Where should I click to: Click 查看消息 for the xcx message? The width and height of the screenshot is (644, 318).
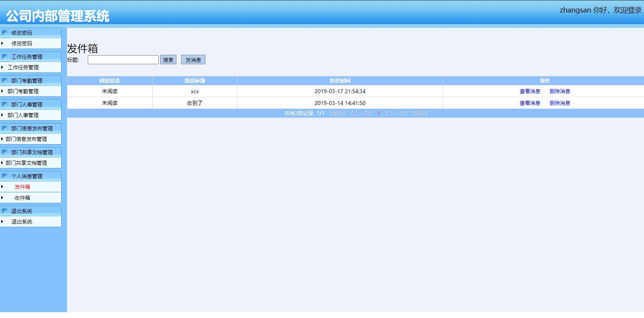click(530, 91)
